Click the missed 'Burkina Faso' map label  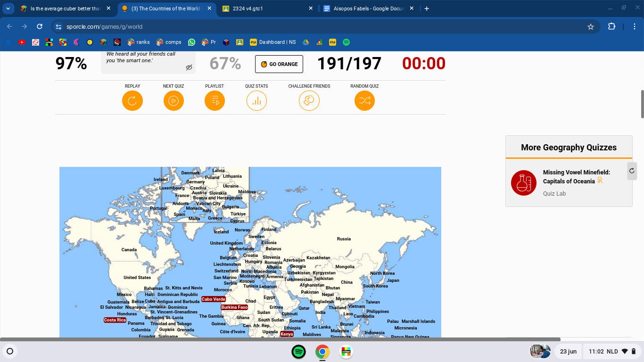click(234, 307)
